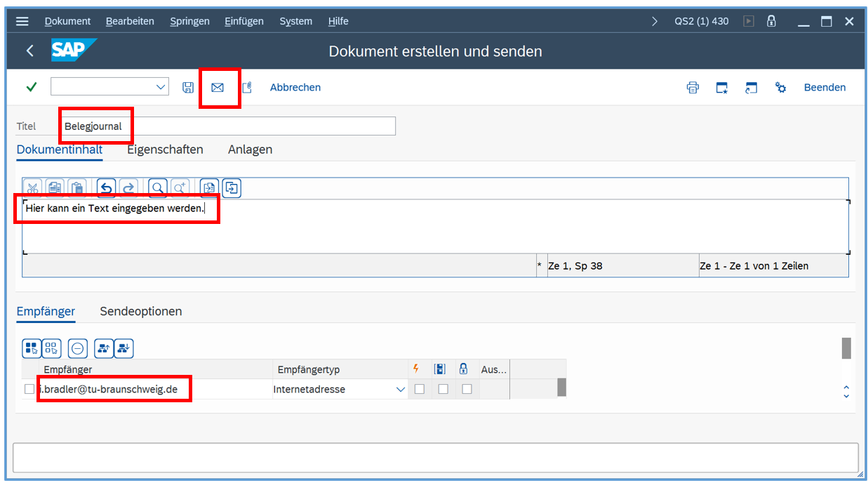Click the Find magnifier icon in editor
The height and width of the screenshot is (483, 868).
(158, 188)
